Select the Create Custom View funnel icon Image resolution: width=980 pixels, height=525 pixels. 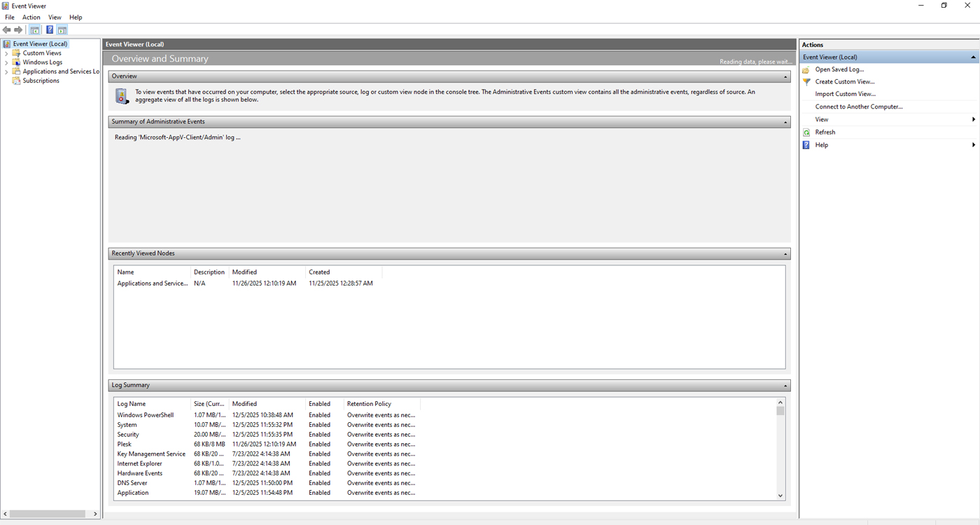coord(806,81)
